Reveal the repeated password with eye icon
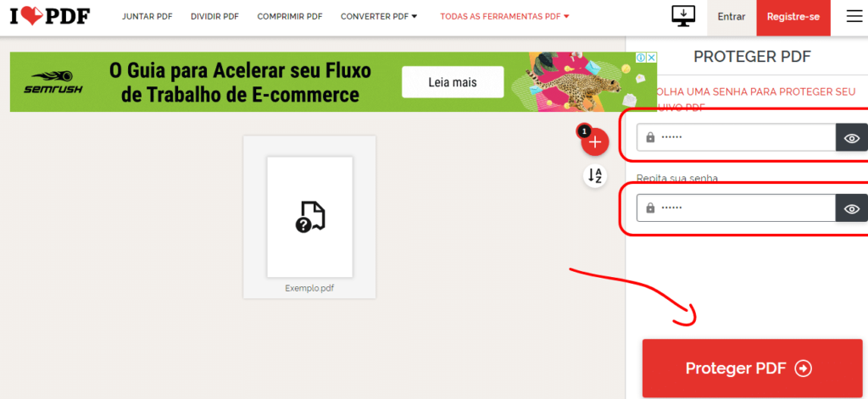The height and width of the screenshot is (399, 868). 851,208
